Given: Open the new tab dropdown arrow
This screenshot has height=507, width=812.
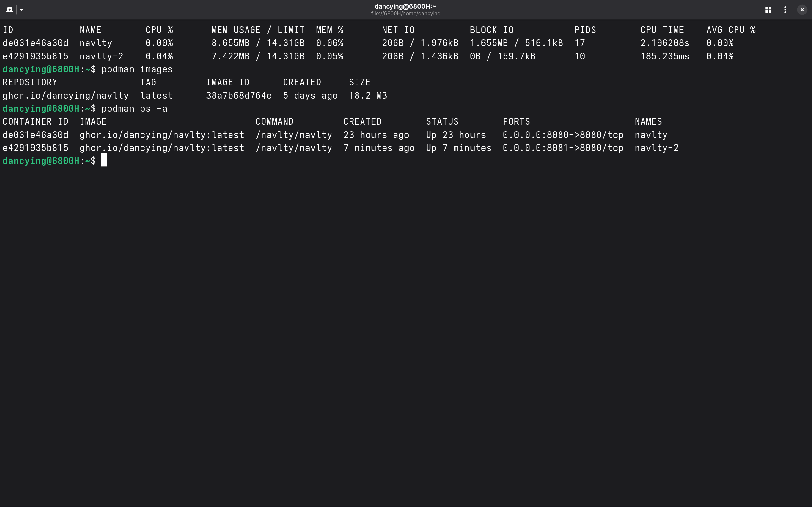Looking at the screenshot, I should [22, 10].
